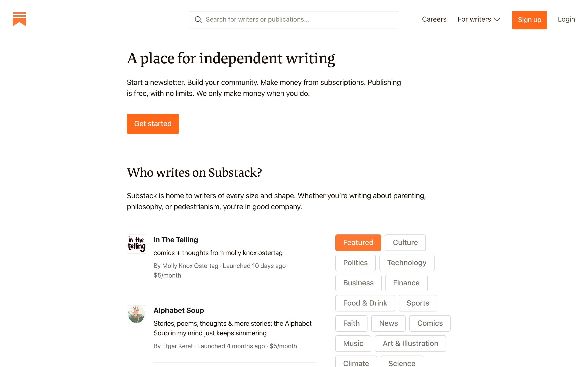Go to the Login page

[566, 19]
